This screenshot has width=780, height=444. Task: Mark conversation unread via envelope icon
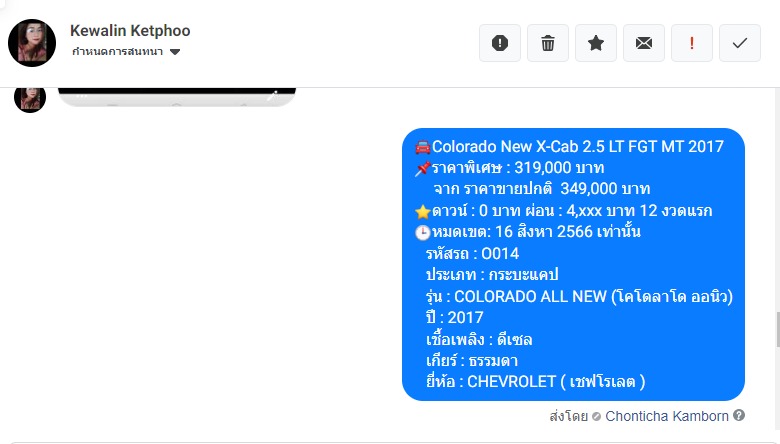[x=644, y=43]
